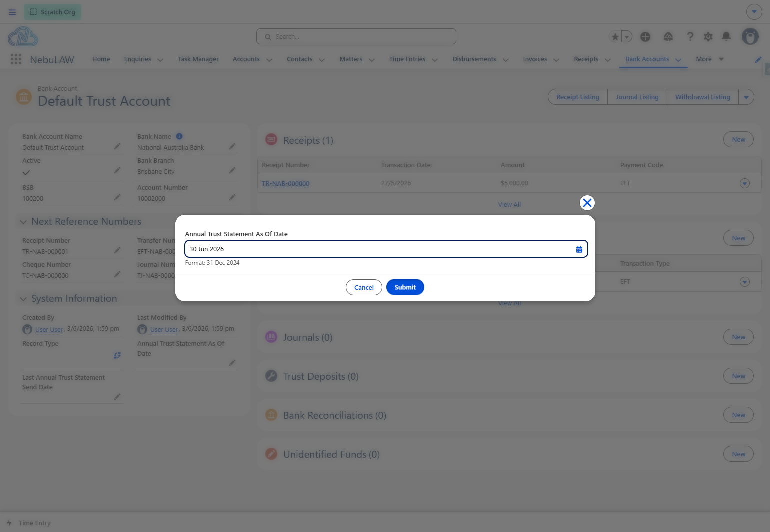Close the Annual Trust Statement dialog

587,203
